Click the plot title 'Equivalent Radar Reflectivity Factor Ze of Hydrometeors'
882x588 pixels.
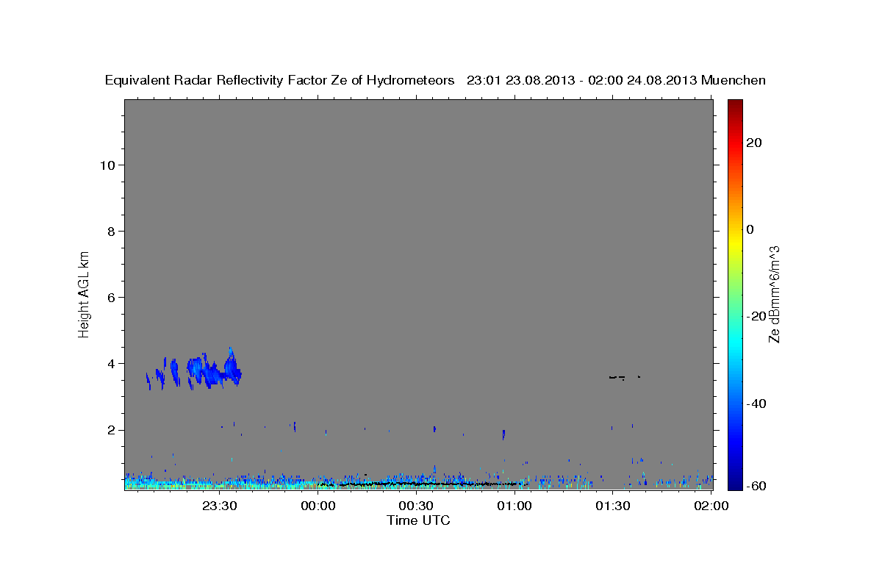click(280, 81)
